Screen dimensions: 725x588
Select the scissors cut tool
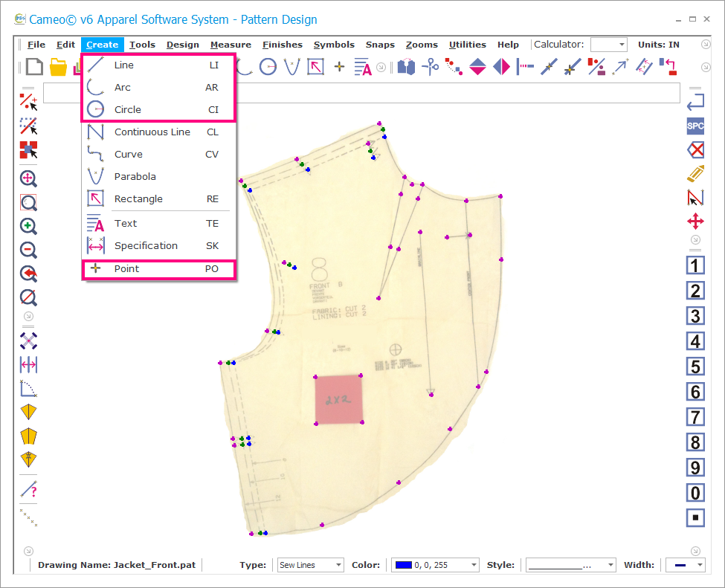pos(431,67)
